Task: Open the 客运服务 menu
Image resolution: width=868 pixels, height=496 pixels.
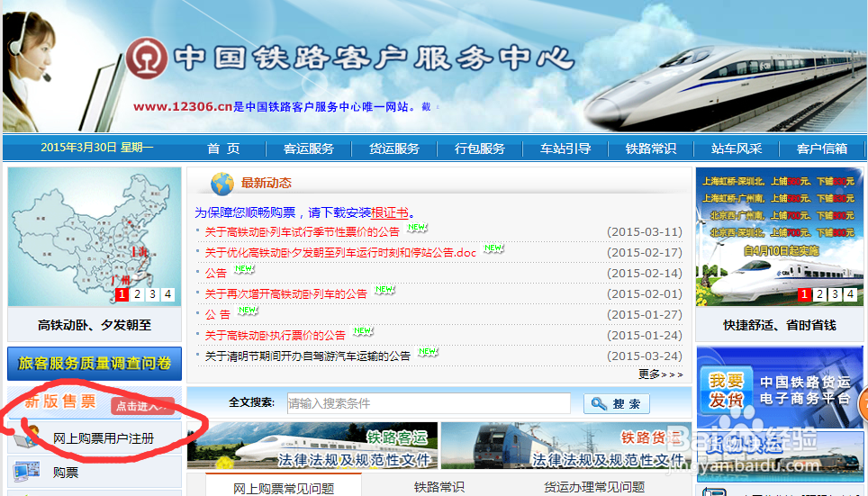Action: click(x=308, y=149)
